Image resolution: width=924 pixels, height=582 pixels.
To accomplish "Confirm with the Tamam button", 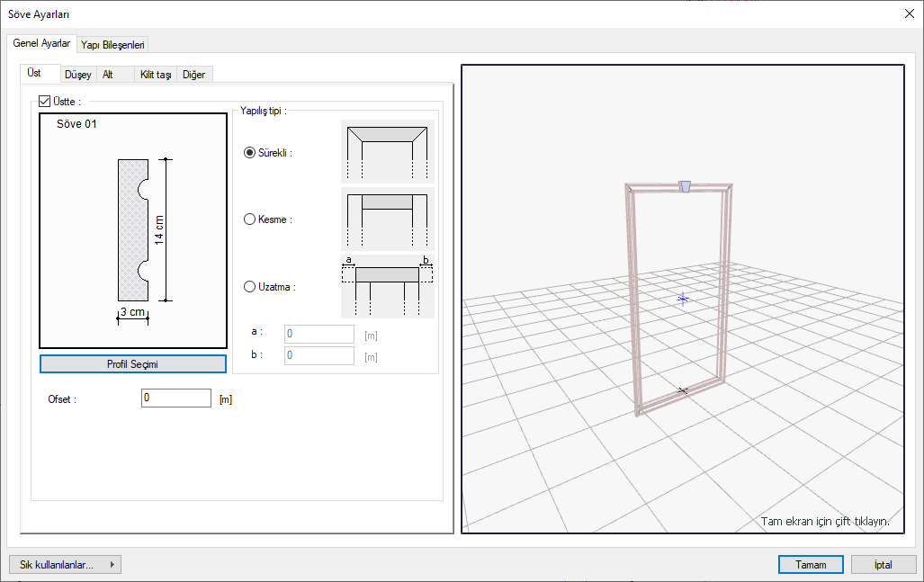I will click(811, 565).
